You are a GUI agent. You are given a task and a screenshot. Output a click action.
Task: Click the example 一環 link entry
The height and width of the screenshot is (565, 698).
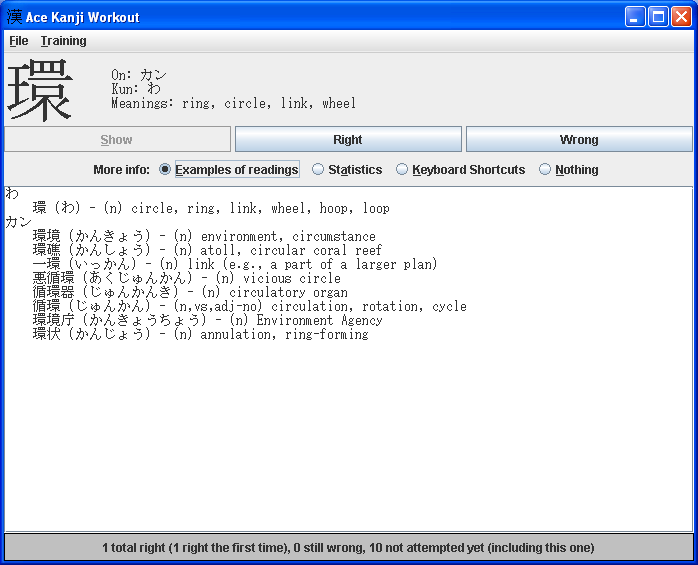235,264
